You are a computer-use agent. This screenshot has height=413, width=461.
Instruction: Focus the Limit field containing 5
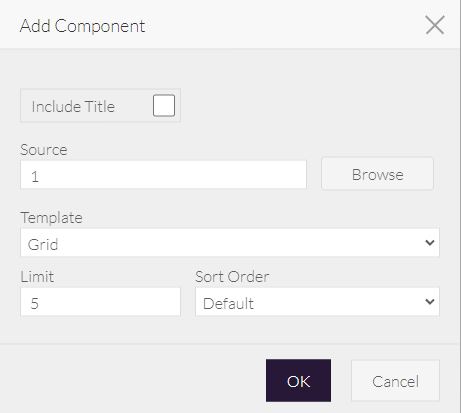[100, 302]
